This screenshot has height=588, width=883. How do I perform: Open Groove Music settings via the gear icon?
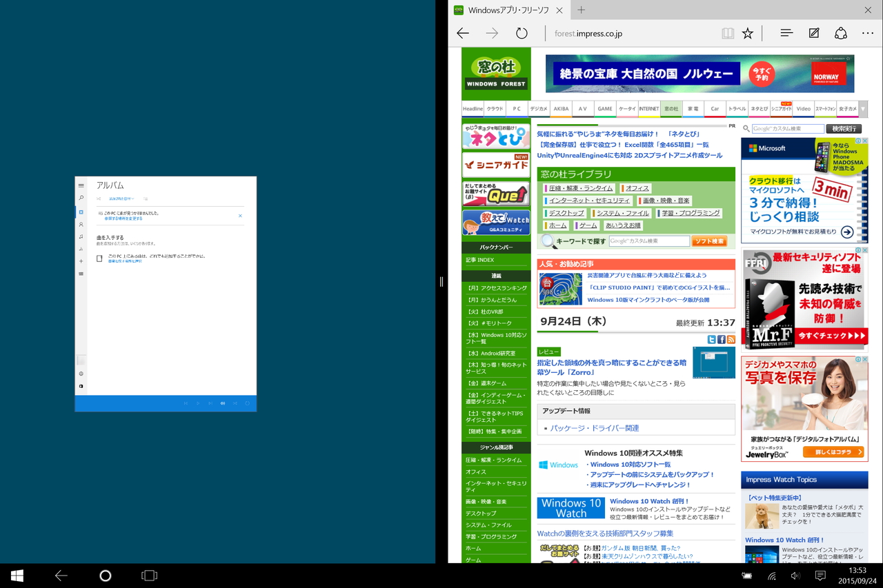click(81, 374)
